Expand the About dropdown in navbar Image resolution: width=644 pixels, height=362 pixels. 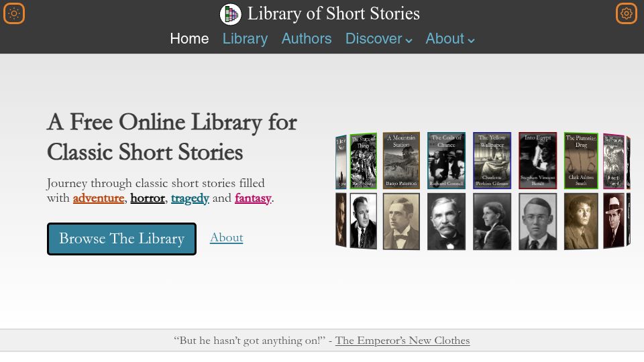(x=450, y=39)
